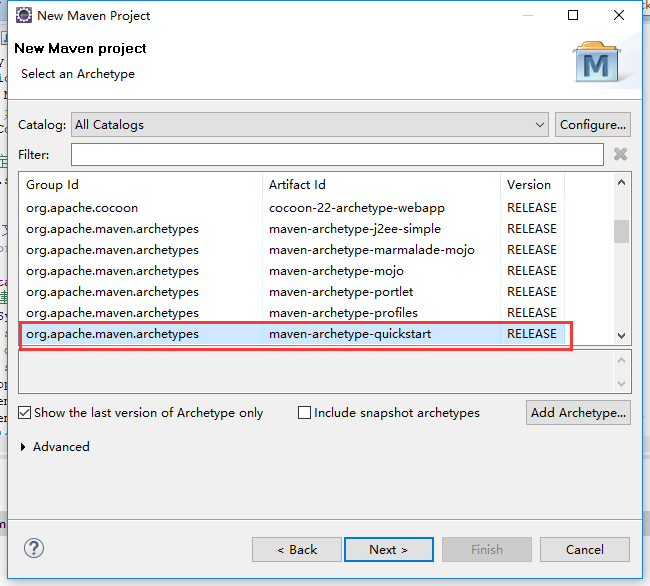Screen dimensions: 650x586
Task: Click the archetype list scrollbar thumb
Action: pyautogui.click(x=621, y=231)
